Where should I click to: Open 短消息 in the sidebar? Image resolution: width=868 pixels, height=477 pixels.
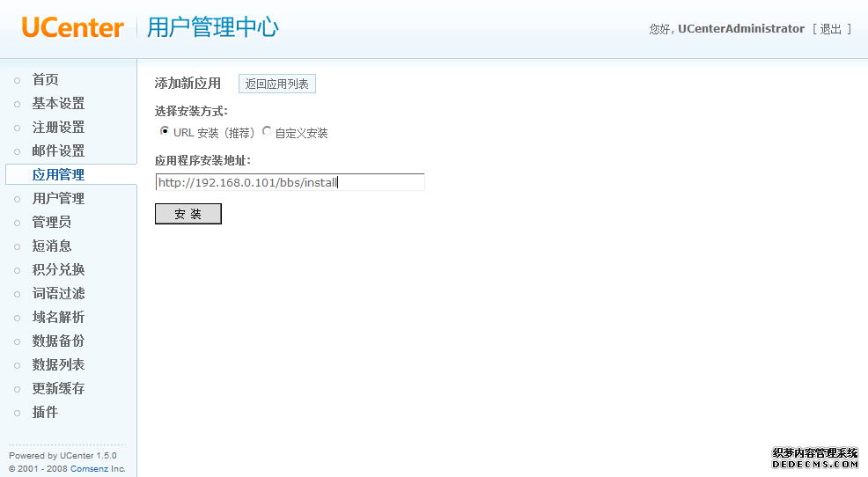pos(51,246)
